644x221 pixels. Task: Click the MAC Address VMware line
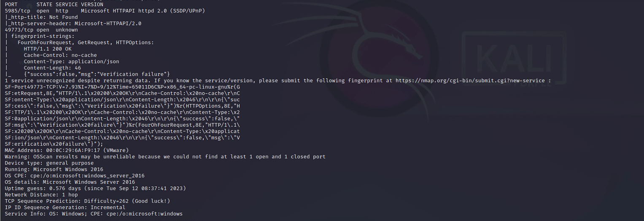point(67,150)
